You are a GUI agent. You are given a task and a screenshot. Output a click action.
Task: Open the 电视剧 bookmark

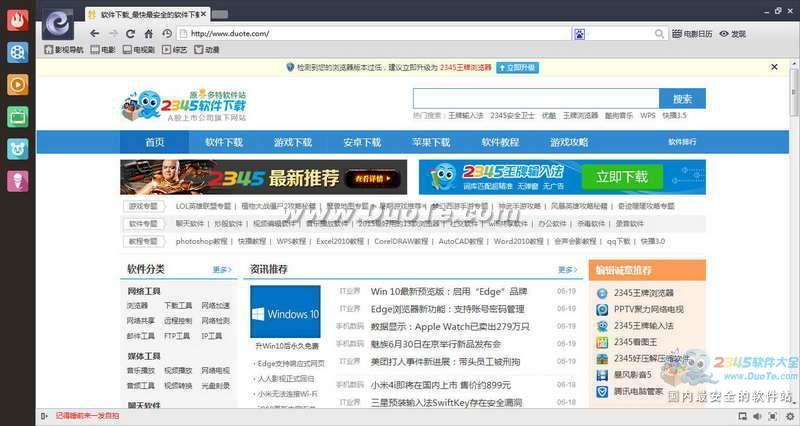click(139, 49)
